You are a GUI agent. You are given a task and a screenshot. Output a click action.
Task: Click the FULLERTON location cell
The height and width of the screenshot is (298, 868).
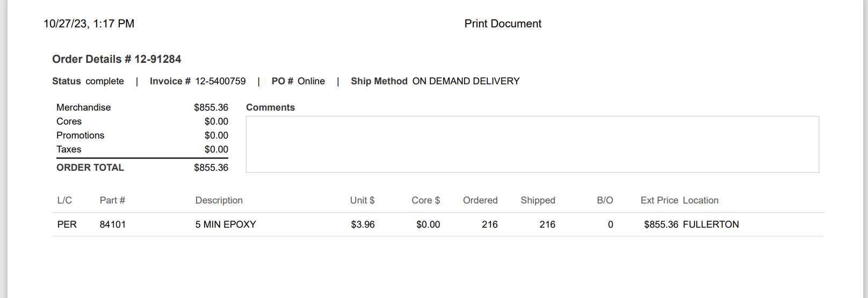[x=711, y=224]
